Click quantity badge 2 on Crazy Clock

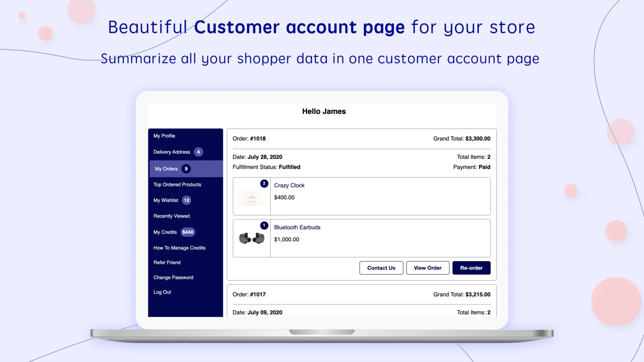(x=264, y=183)
